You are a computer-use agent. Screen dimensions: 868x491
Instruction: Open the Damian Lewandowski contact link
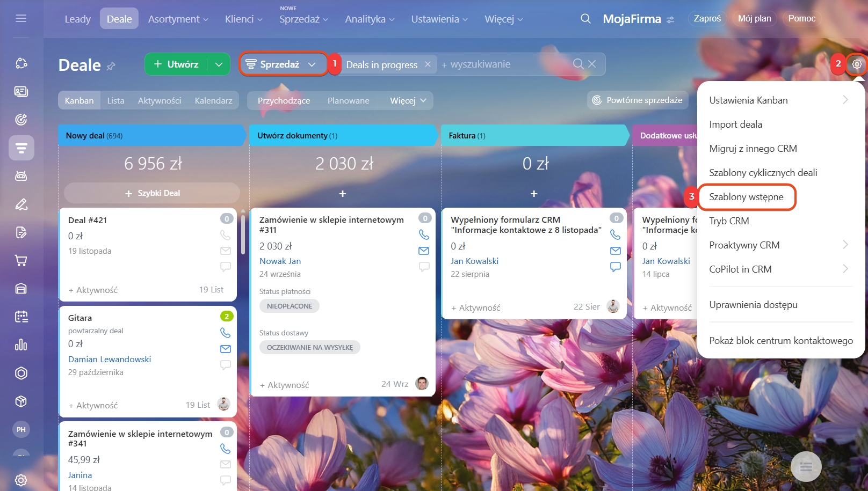[110, 360]
